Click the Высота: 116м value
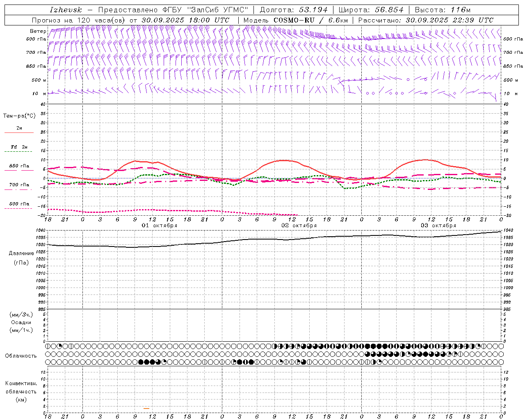525x420 pixels. coord(443,10)
